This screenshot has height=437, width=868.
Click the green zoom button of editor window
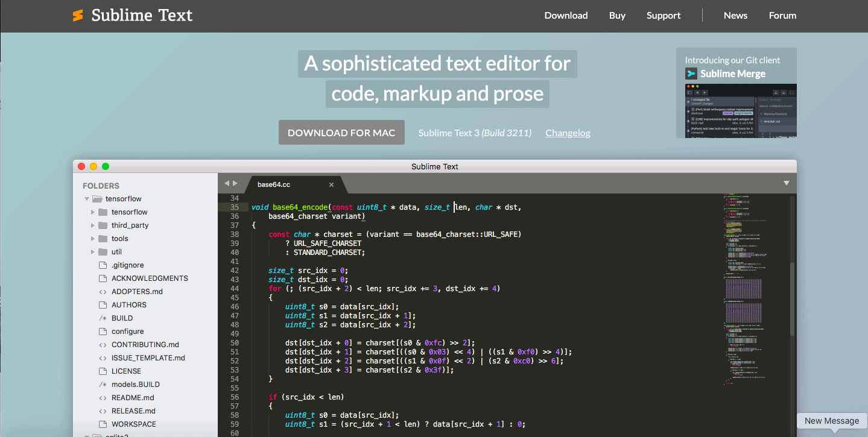tap(106, 166)
